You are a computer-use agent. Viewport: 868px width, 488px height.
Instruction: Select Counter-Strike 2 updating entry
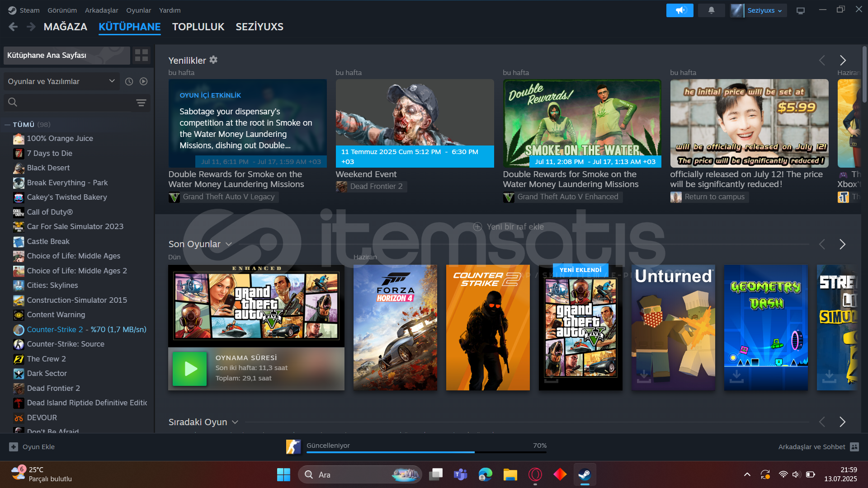pyautogui.click(x=80, y=330)
